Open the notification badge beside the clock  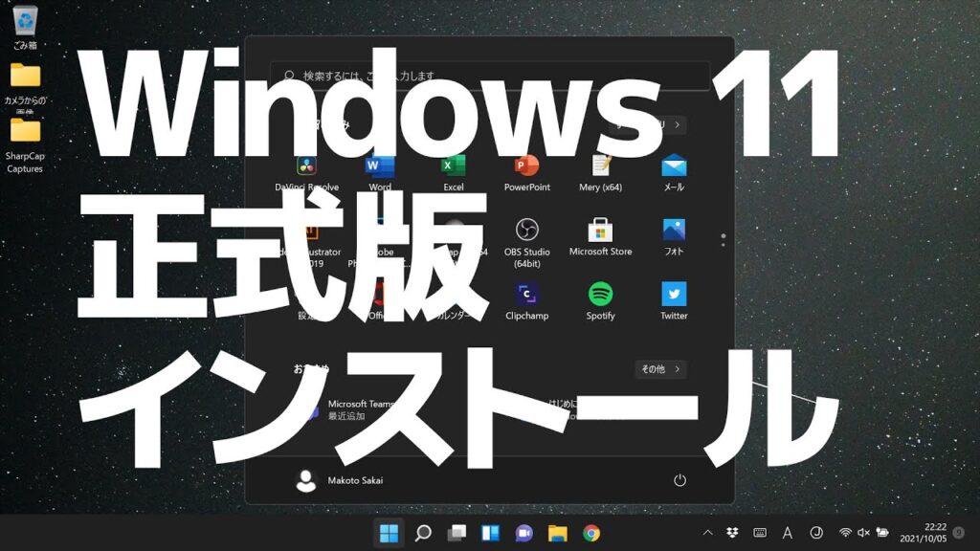959,533
